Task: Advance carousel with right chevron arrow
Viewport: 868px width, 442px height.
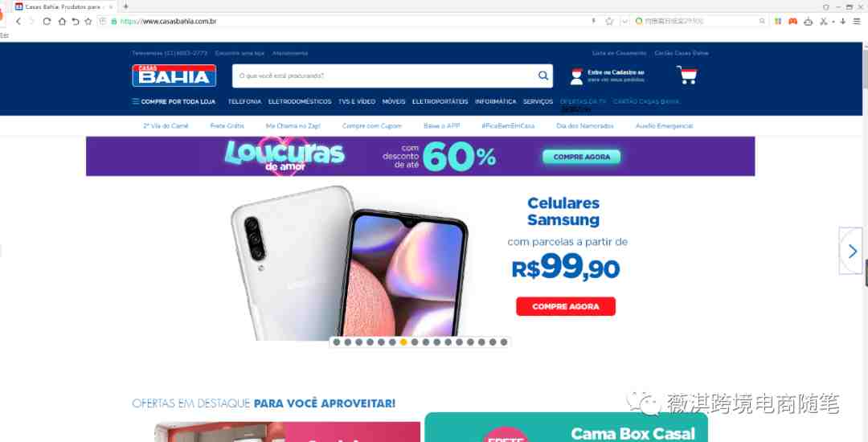Action: (x=851, y=252)
